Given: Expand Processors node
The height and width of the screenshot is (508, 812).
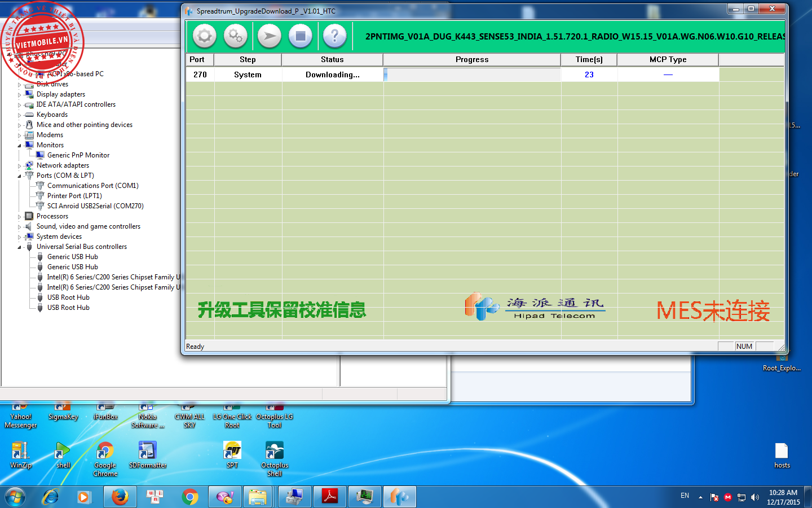Looking at the screenshot, I should point(19,217).
